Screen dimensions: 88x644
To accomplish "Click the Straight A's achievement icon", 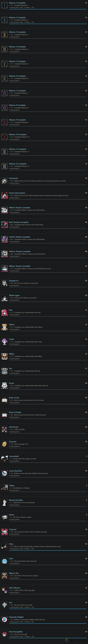I will pos(5,283).
